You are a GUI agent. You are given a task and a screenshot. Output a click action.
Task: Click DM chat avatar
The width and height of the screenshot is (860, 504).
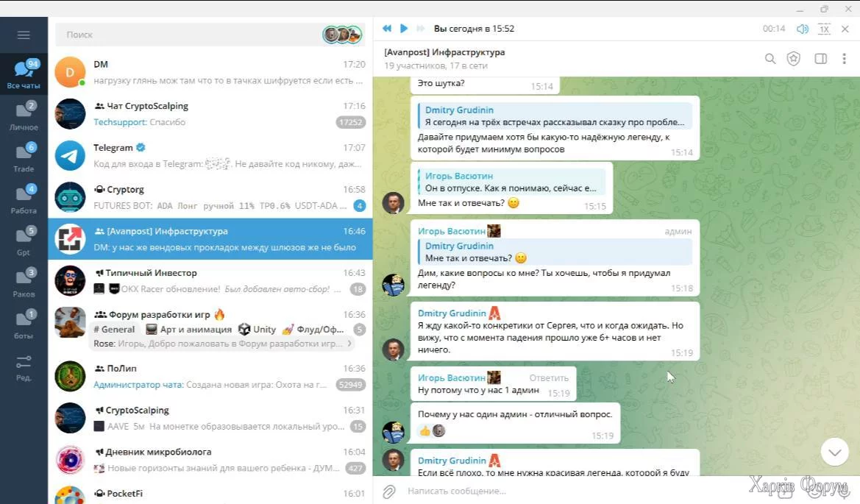click(x=70, y=72)
